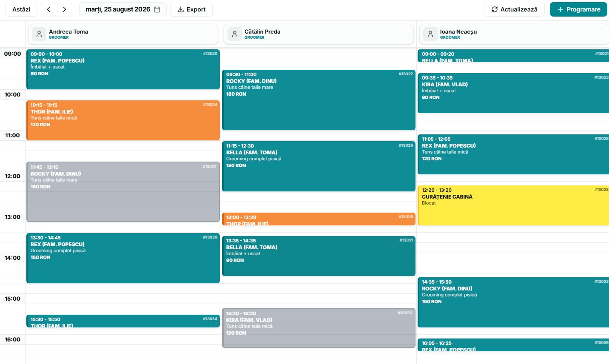
Task: Open gray Kira appointment 15:20 - 16:20
Action: click(319, 328)
